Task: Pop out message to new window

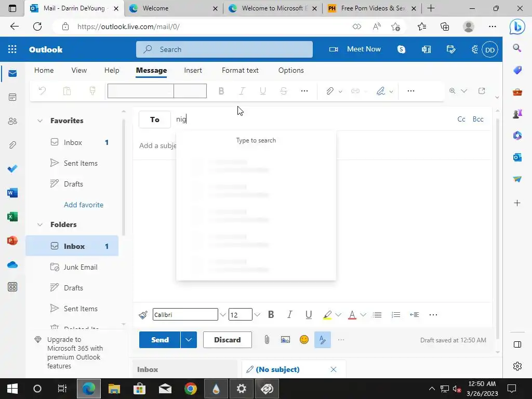Action: pyautogui.click(x=482, y=91)
